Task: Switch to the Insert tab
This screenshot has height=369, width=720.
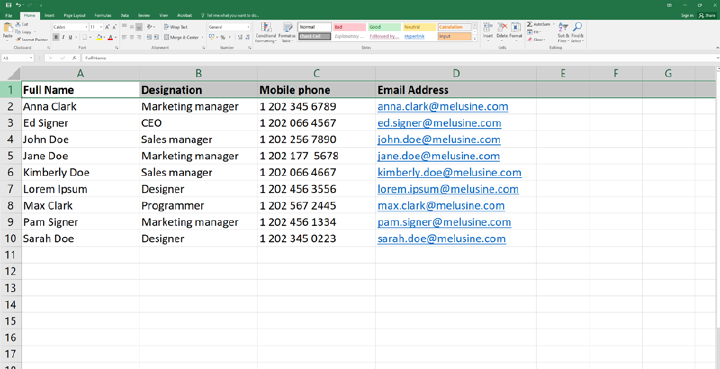Action: click(50, 16)
